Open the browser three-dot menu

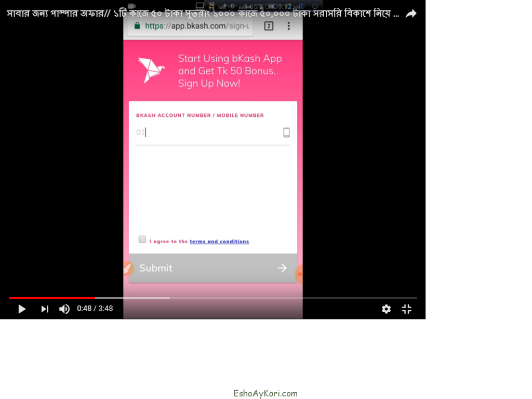289,26
